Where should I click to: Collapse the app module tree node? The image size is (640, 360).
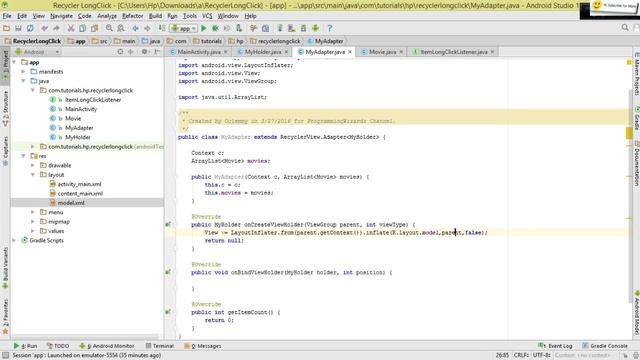coord(15,62)
